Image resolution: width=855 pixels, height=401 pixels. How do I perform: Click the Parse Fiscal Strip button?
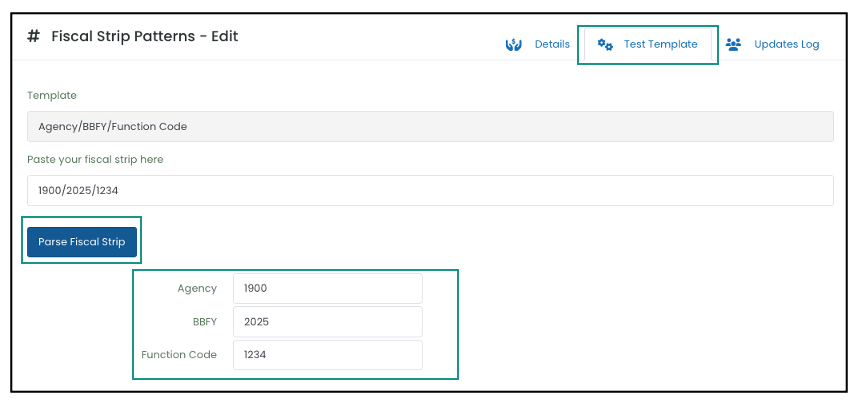[x=82, y=242]
